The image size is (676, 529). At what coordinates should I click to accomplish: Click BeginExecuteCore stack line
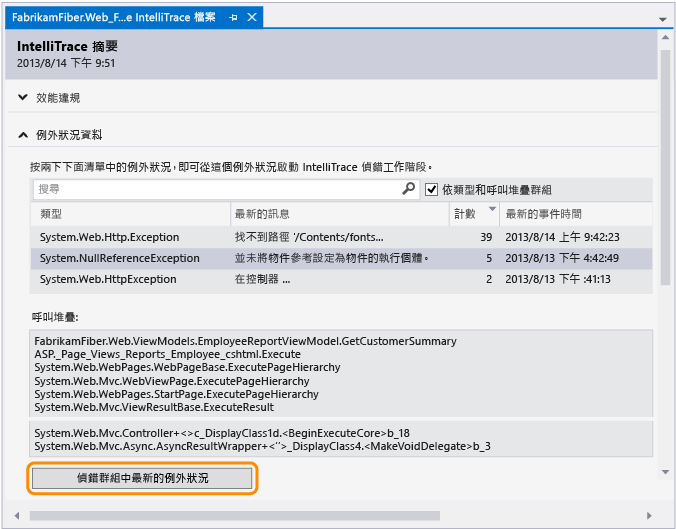[x=222, y=433]
